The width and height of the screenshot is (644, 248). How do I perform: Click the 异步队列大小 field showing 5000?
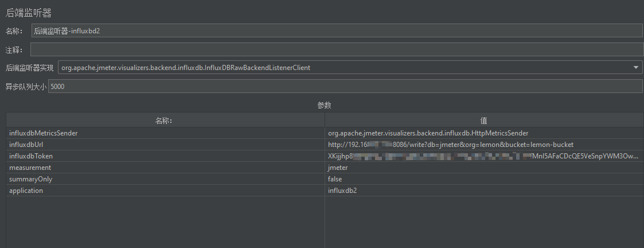coord(345,86)
